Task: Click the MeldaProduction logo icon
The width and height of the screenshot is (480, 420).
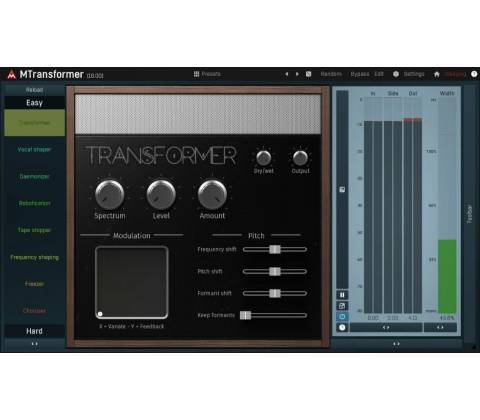Action: pos(11,74)
